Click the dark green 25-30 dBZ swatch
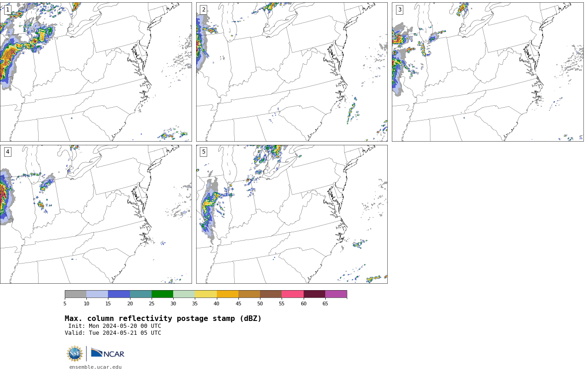 (162, 294)
